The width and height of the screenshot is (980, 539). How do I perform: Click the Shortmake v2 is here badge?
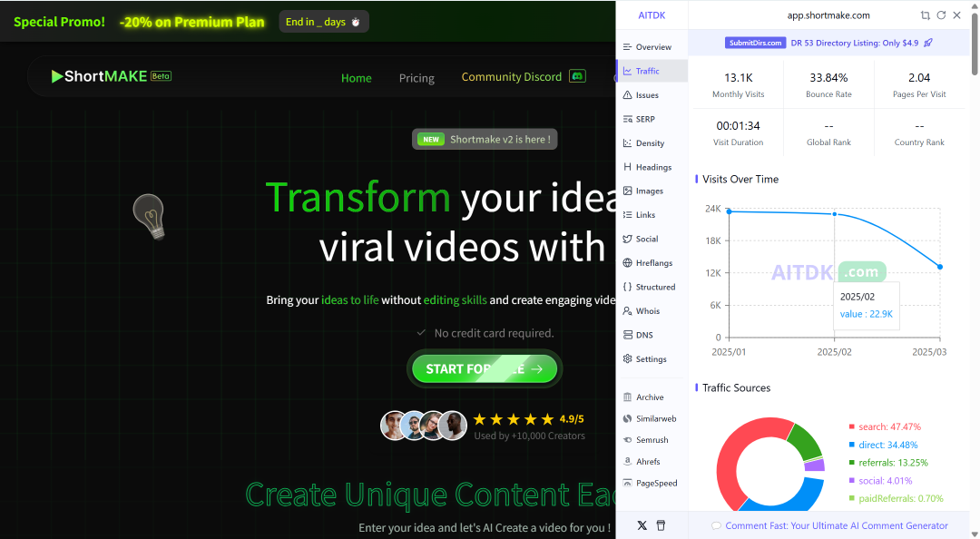tap(485, 140)
